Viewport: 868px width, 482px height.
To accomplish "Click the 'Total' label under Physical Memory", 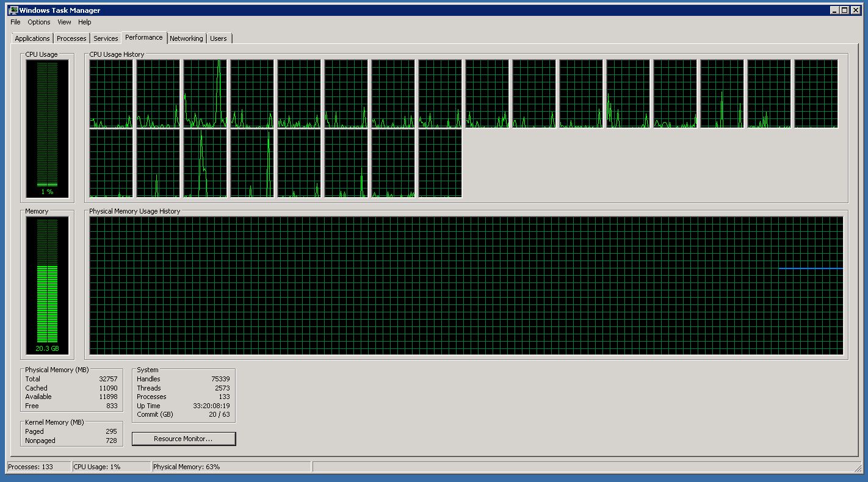I will [x=32, y=379].
